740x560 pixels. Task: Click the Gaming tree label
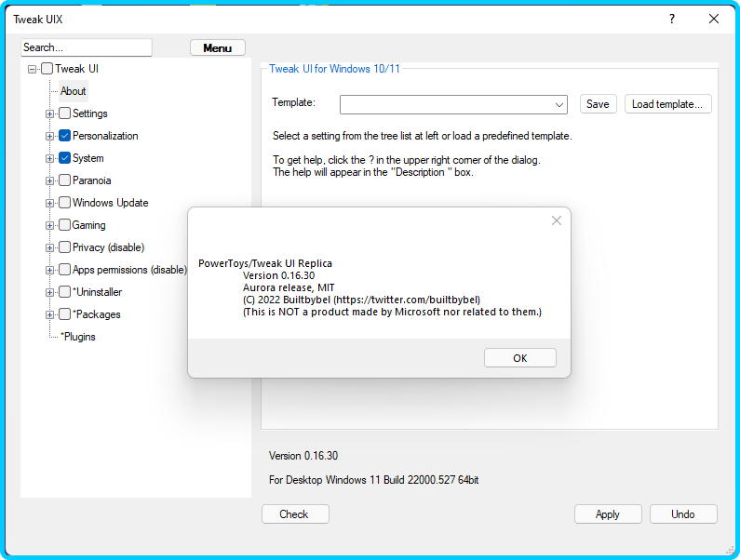click(x=88, y=225)
